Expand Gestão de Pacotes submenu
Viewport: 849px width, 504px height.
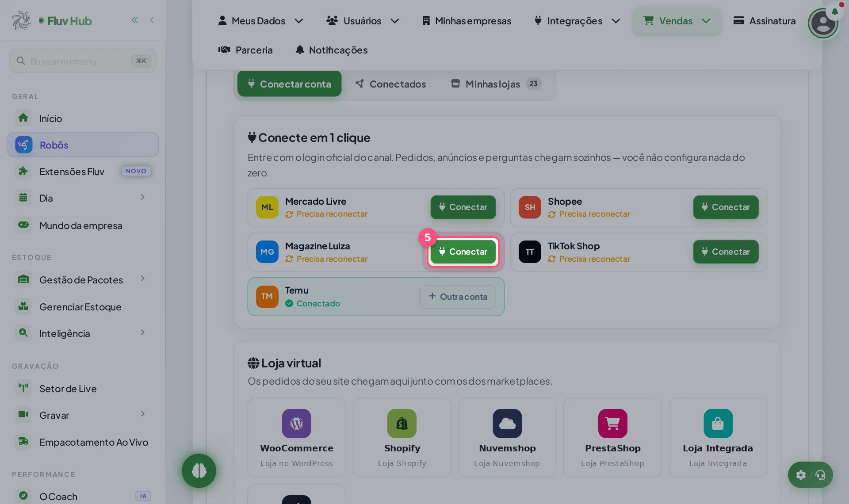(142, 279)
